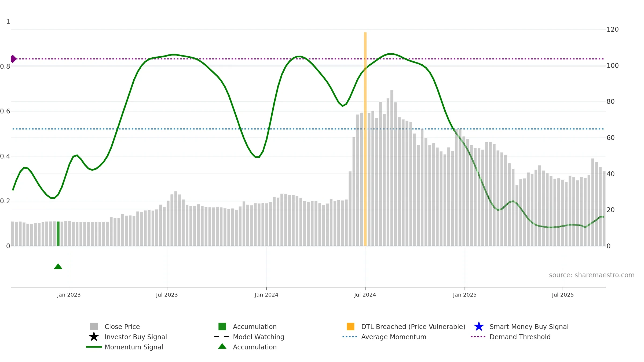Viewport: 644px width, 362px height.
Task: Click the Momentum Signal legend label
Action: (134, 347)
